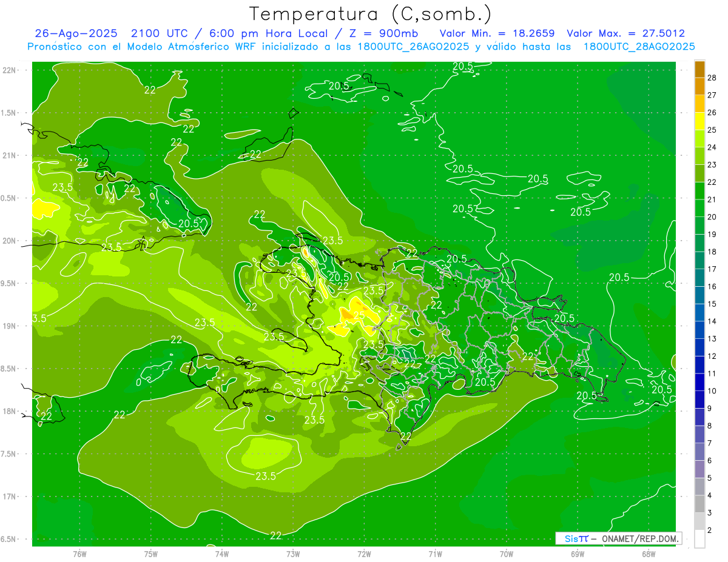The height and width of the screenshot is (562, 728).
Task: Click latitude axis label "19N"
Action: (x=10, y=326)
